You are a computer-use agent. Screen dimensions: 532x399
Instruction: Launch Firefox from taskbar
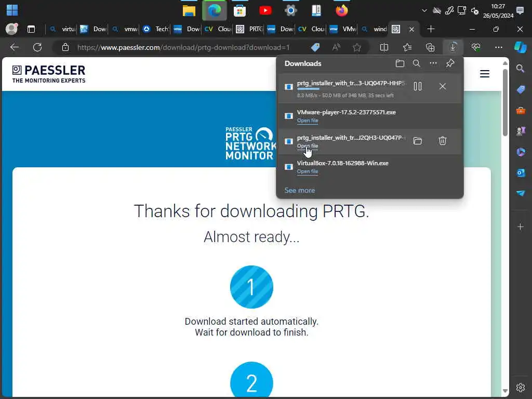coord(342,10)
